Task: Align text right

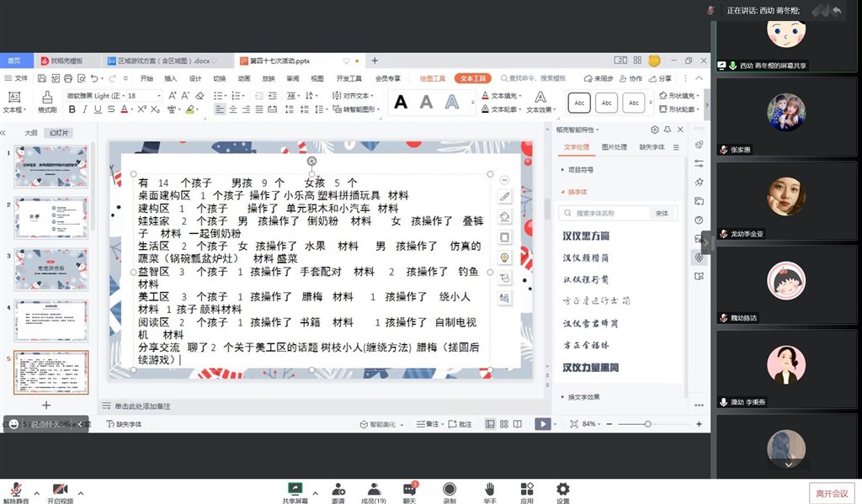Action: coord(246,109)
